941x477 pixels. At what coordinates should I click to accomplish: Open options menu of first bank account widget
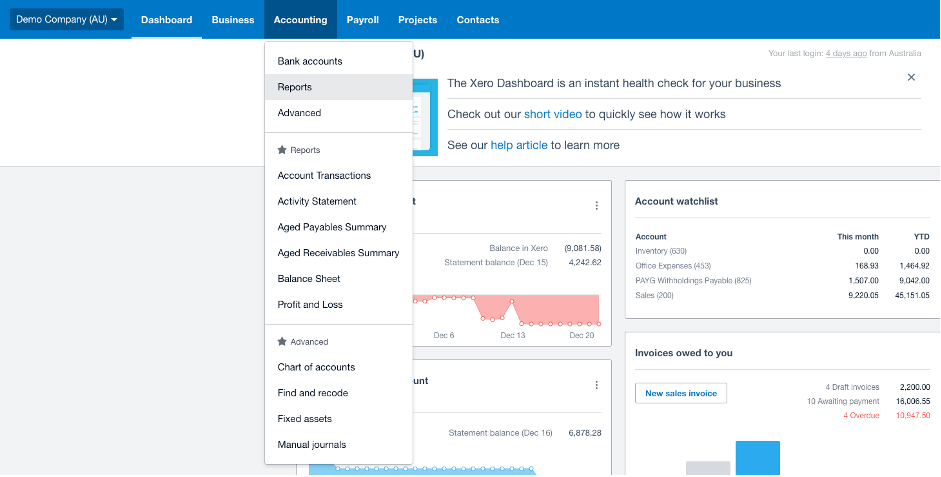[x=597, y=205]
